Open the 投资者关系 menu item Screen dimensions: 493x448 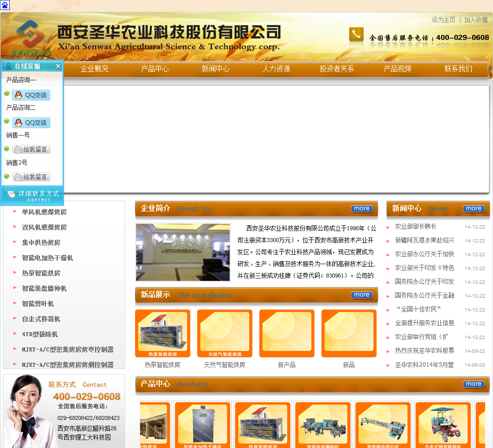337,69
